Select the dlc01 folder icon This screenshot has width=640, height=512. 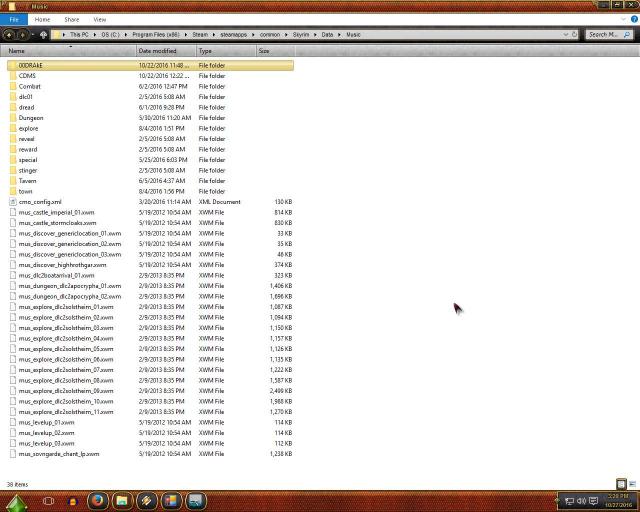12,97
